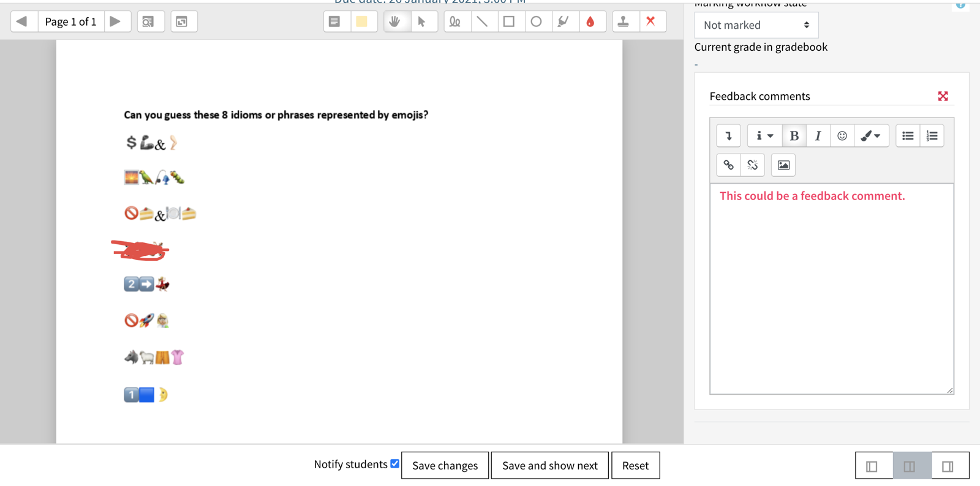Viewport: 980px width, 486px height.
Task: Insert an image into feedback
Action: 783,165
